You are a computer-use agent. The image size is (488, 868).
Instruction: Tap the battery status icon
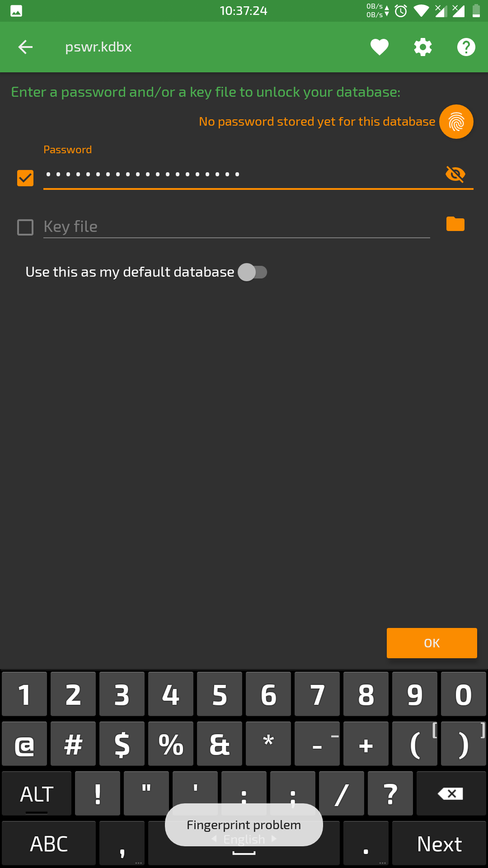476,11
